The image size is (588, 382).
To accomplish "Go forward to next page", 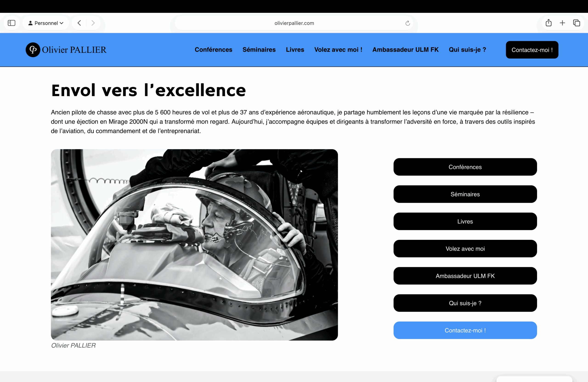I will point(93,23).
